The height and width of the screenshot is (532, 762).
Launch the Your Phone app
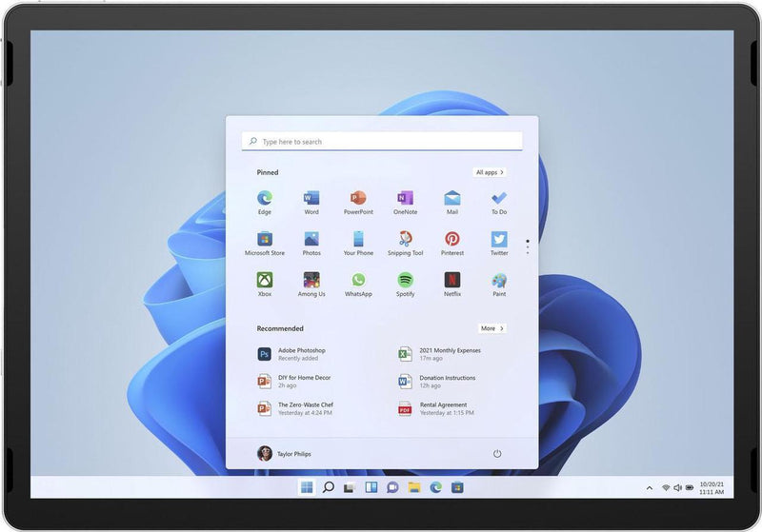358,244
